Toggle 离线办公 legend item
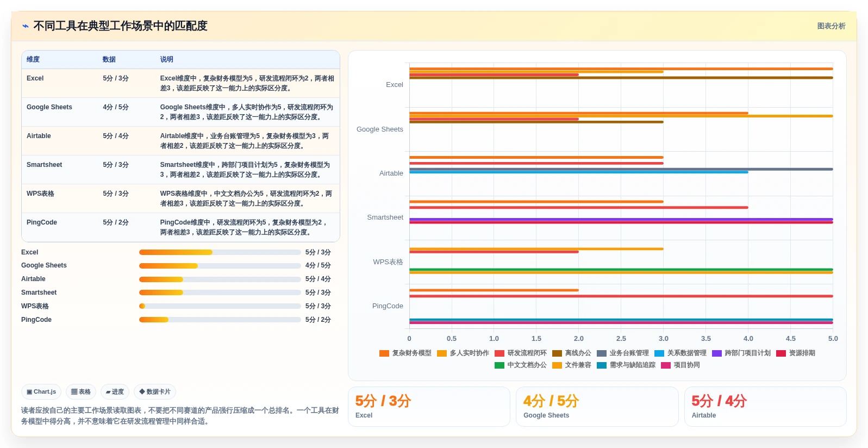Screen dimensions: 868x448 coord(572,353)
